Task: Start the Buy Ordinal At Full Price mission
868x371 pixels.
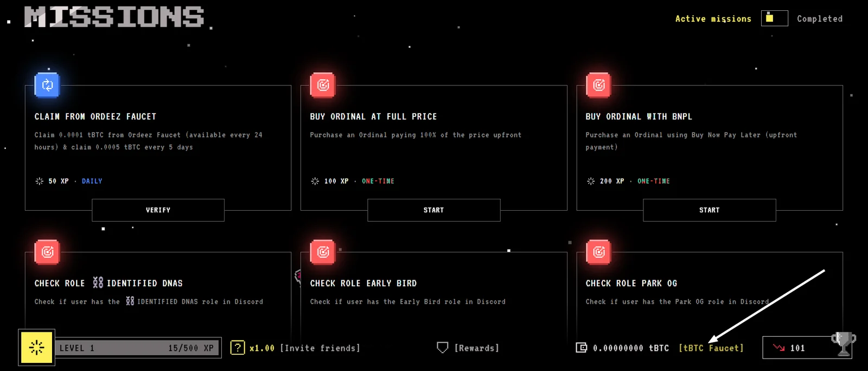Action: pos(433,210)
